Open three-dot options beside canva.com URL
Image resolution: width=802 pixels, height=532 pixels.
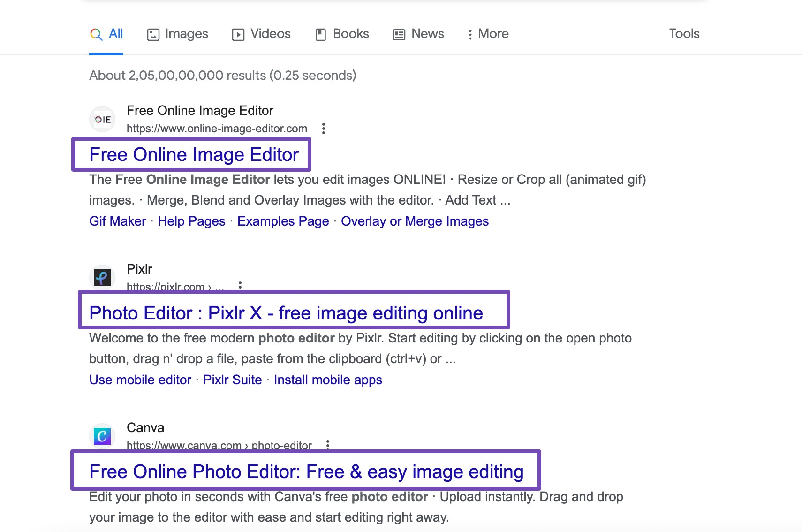328,444
